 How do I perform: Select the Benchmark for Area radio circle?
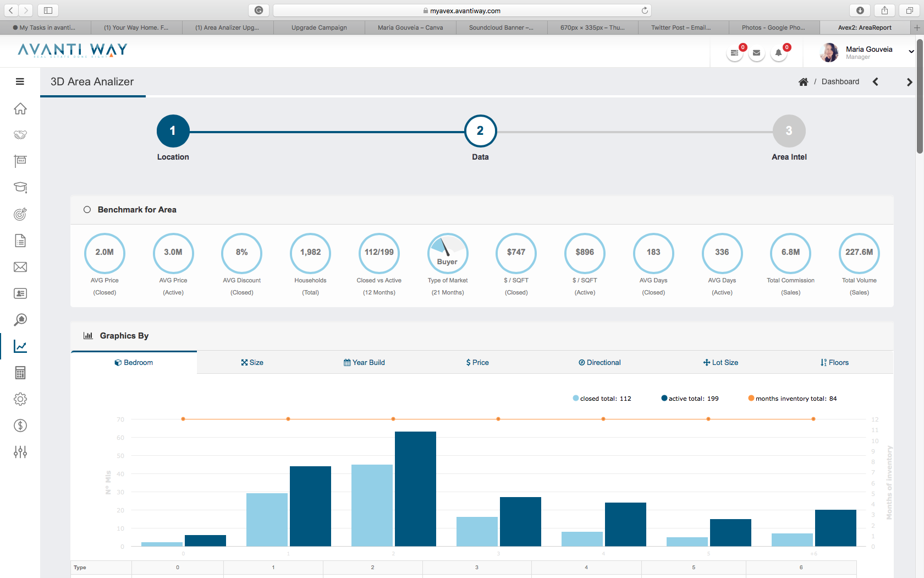[87, 210]
